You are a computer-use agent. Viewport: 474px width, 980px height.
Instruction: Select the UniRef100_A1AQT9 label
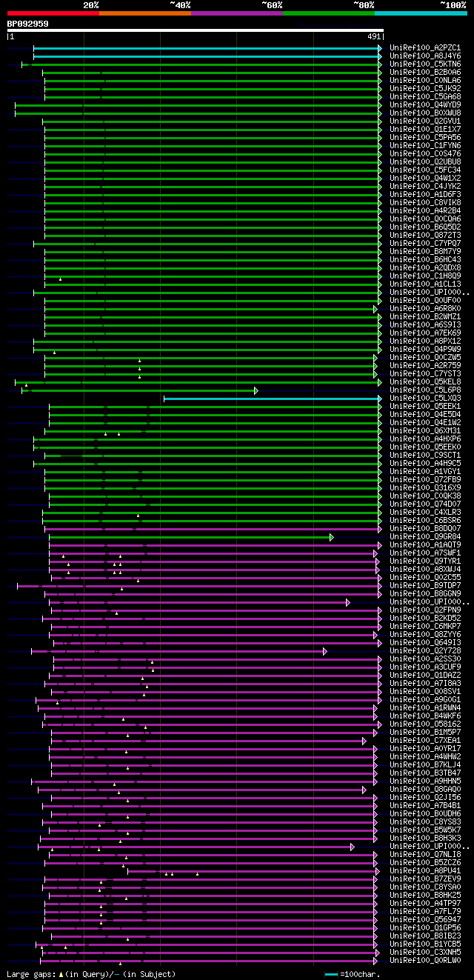425,544
